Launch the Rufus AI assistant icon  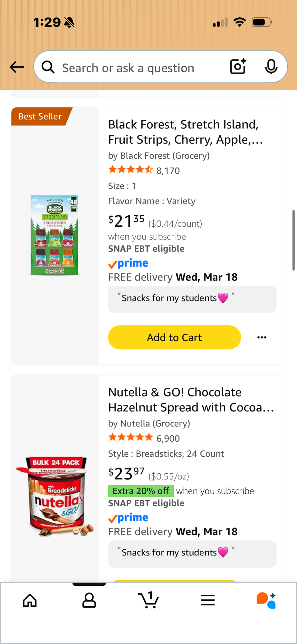coord(266,600)
